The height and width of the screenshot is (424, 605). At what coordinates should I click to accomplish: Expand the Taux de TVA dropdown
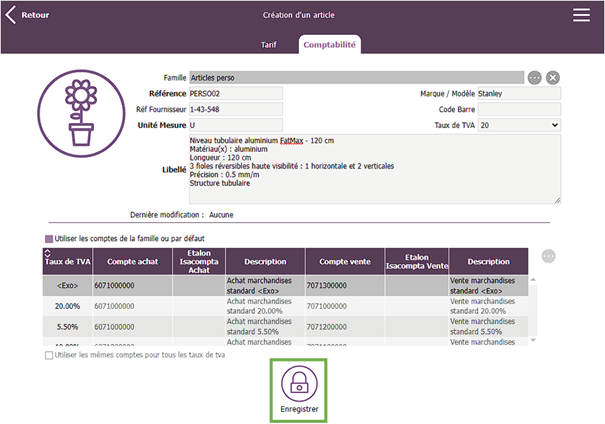(x=554, y=125)
